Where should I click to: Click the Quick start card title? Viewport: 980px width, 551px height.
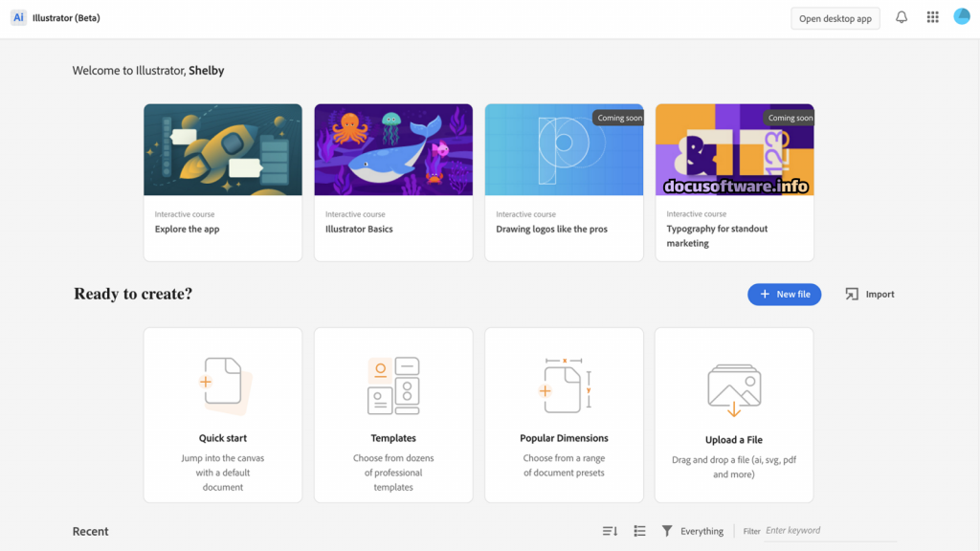(x=223, y=438)
